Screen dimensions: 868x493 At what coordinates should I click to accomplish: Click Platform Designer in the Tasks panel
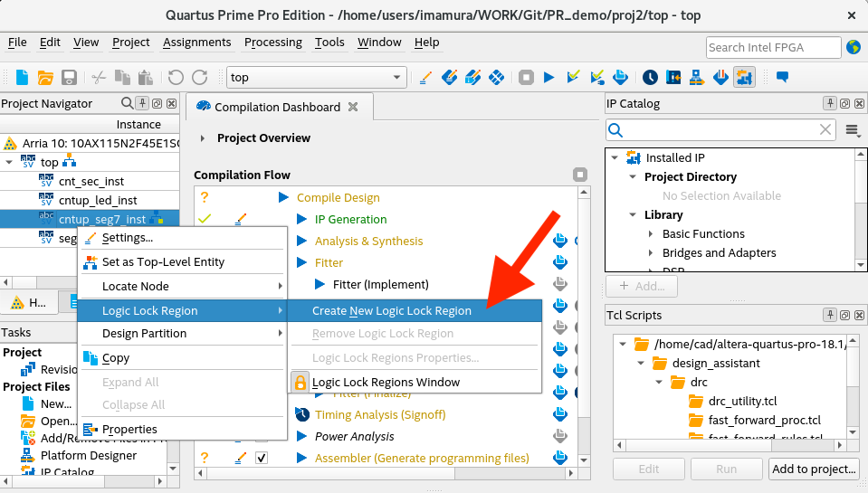[89, 455]
